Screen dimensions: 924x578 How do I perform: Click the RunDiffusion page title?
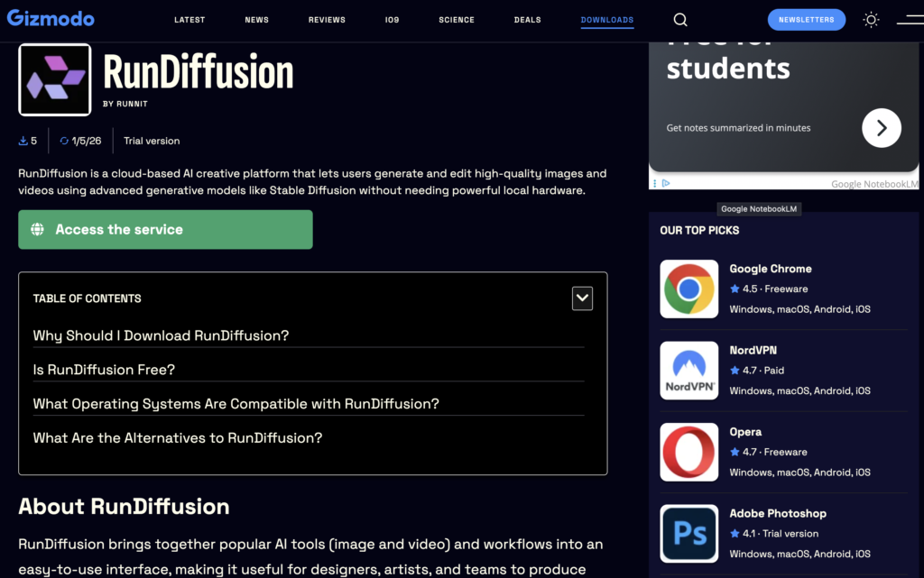point(198,72)
